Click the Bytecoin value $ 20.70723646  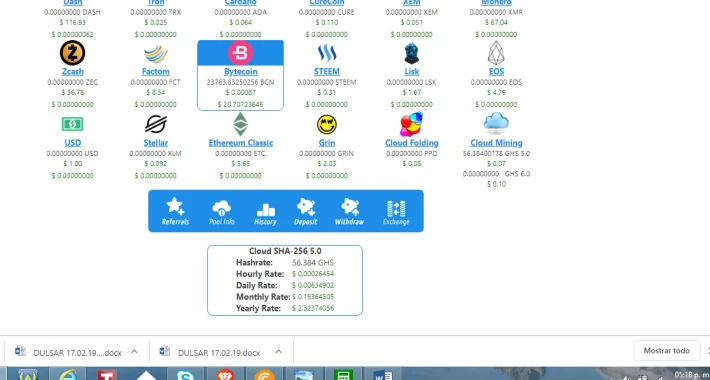(x=240, y=105)
